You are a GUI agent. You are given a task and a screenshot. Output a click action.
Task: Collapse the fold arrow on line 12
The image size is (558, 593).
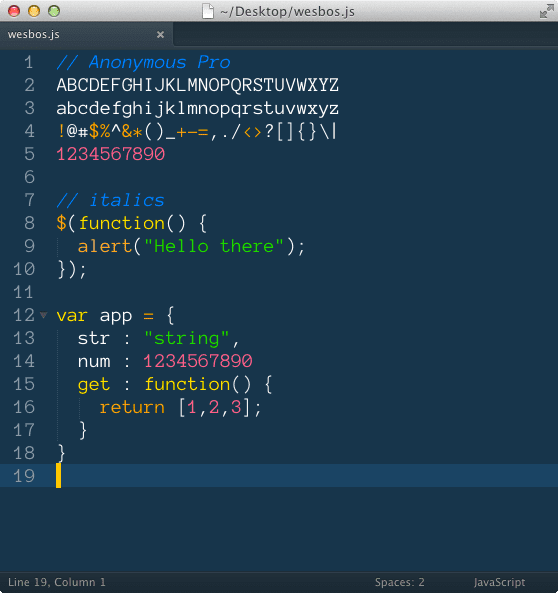point(44,315)
